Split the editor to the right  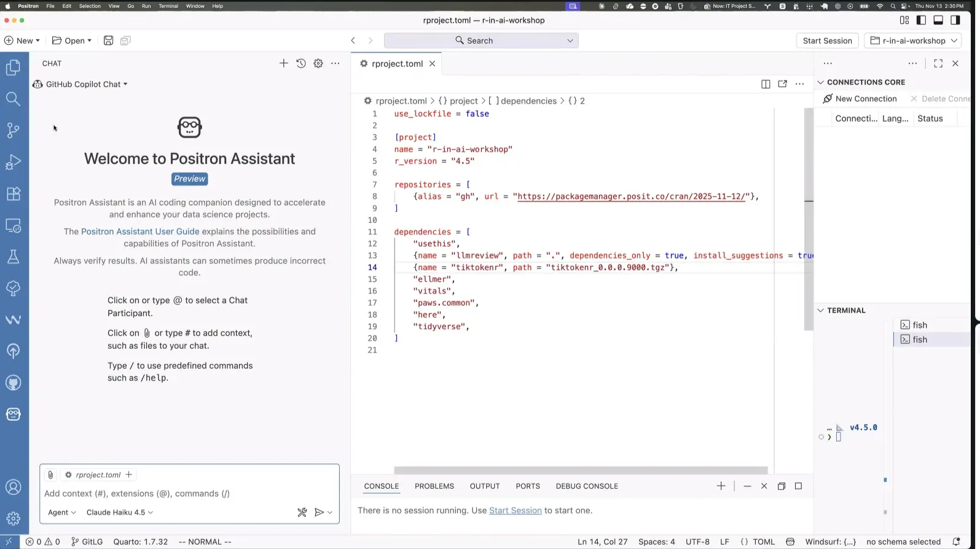(x=765, y=84)
